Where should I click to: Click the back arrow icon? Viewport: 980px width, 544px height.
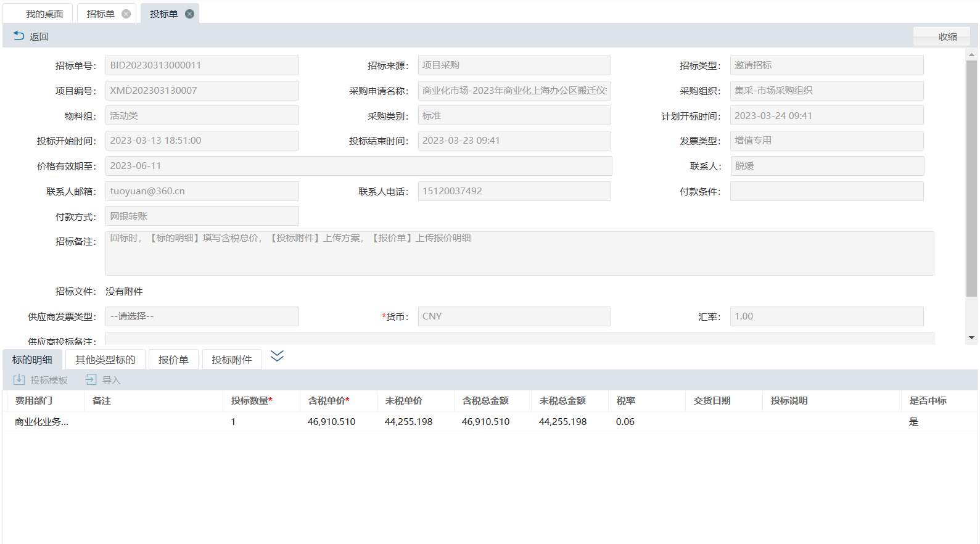(x=19, y=36)
